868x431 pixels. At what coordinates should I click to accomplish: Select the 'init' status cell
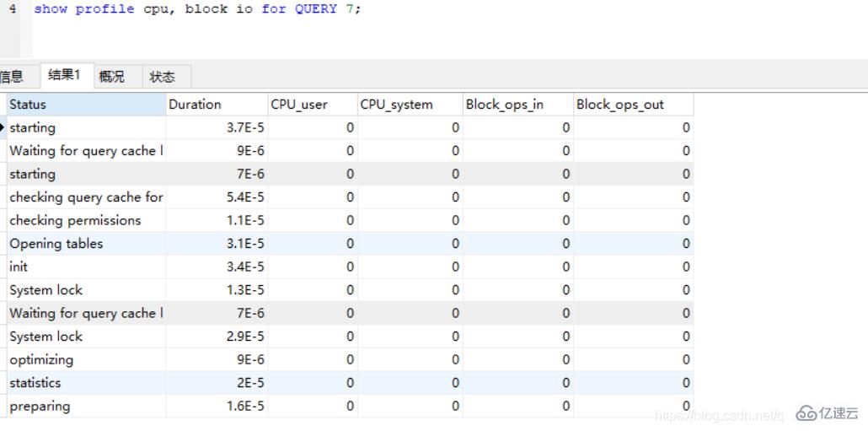(86, 267)
